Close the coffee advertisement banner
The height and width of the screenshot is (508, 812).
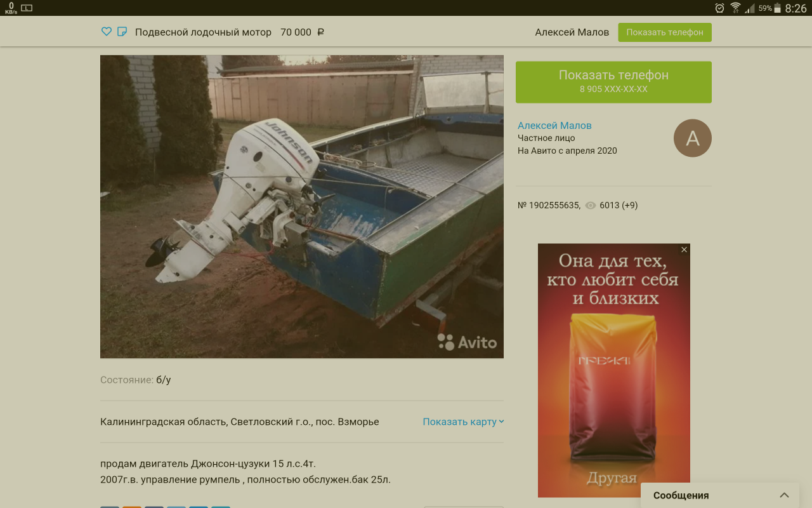684,250
